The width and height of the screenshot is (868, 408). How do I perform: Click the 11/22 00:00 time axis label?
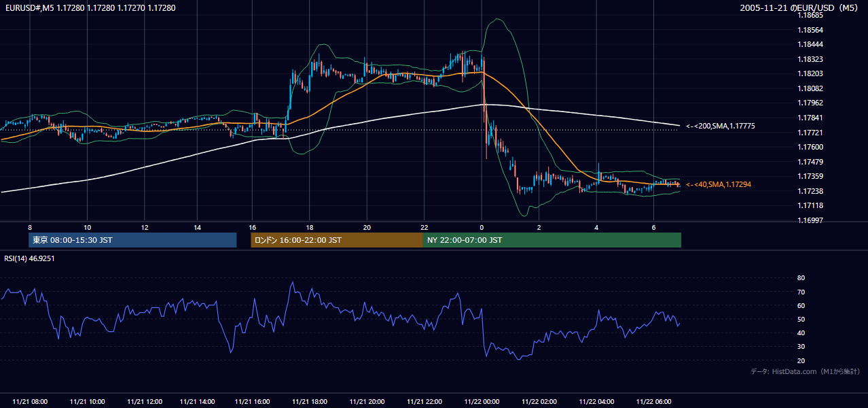tap(482, 402)
